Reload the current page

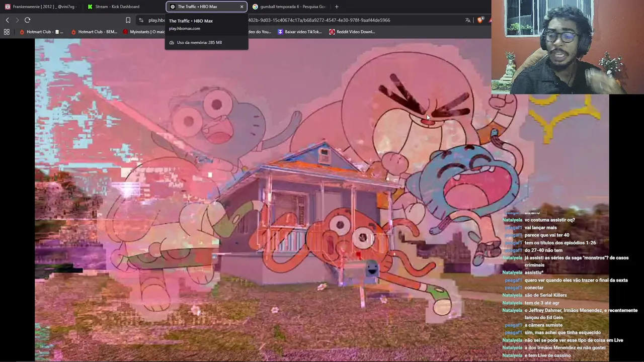tap(27, 20)
